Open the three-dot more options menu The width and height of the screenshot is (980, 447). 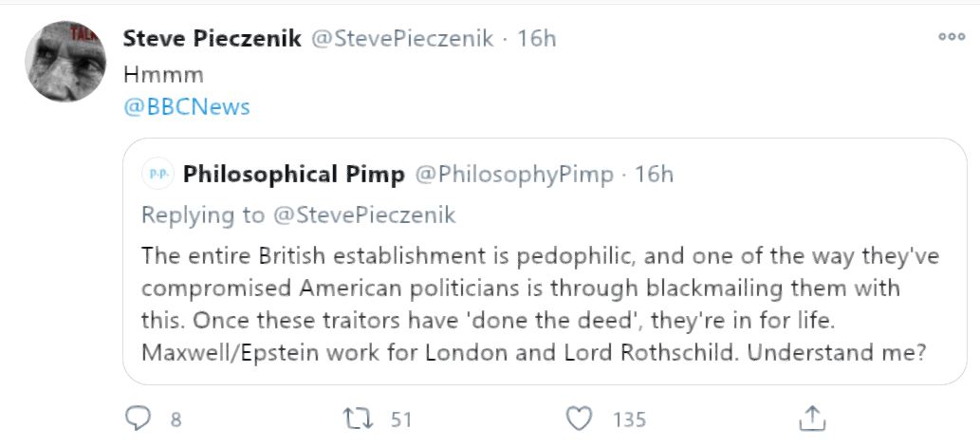pyautogui.click(x=952, y=37)
